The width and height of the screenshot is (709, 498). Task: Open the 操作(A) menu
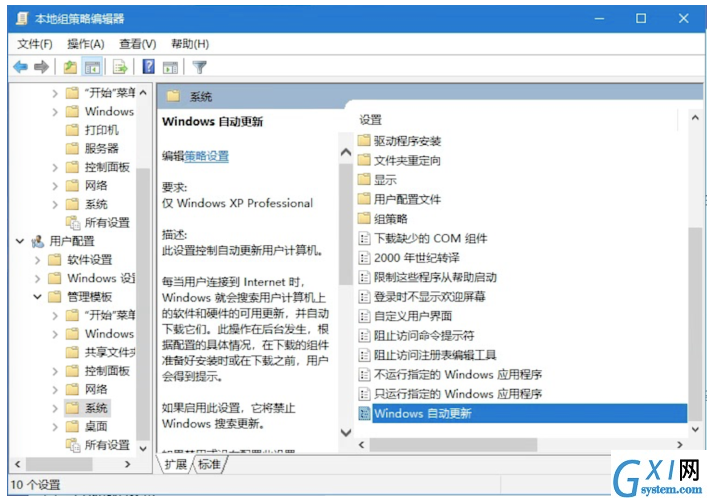(x=85, y=44)
